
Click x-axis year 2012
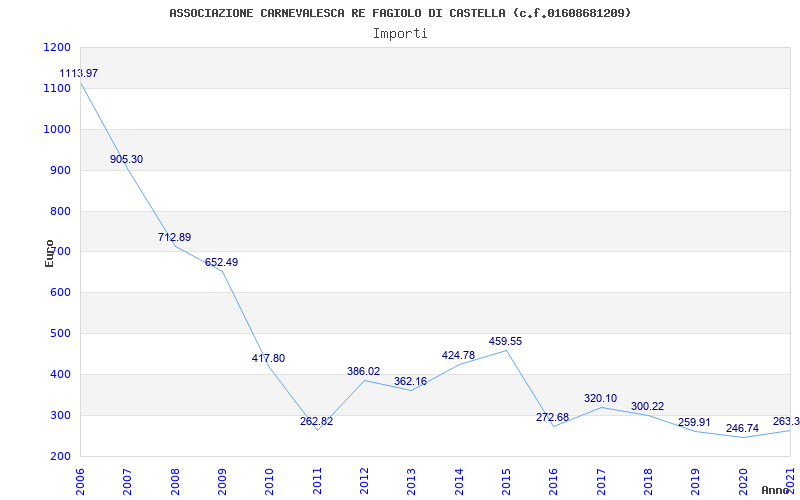tap(364, 482)
